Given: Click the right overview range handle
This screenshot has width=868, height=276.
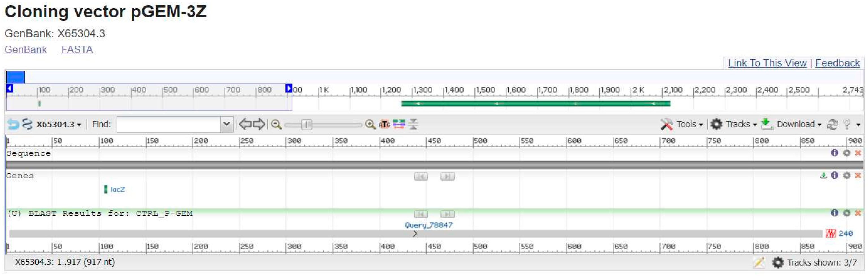Looking at the screenshot, I should point(289,89).
